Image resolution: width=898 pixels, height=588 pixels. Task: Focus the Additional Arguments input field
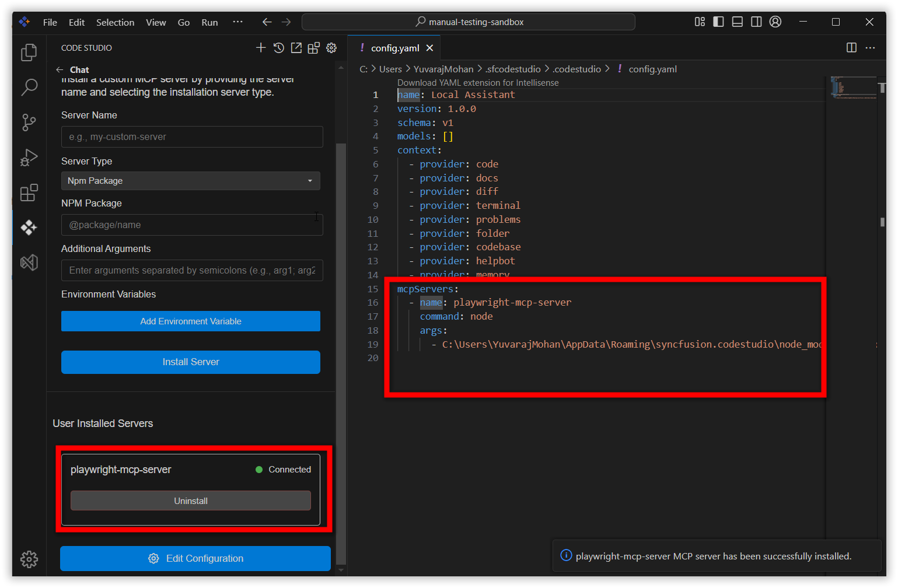(x=192, y=270)
